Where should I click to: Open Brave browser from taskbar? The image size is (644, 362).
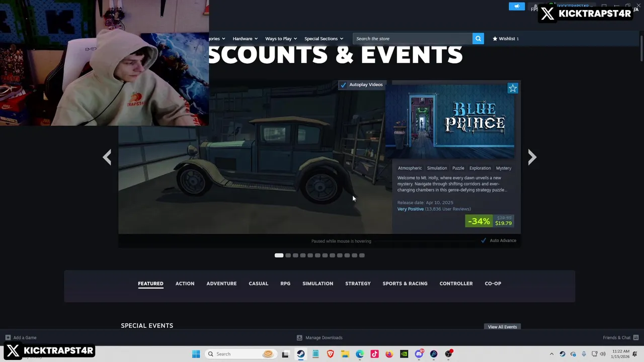click(330, 354)
